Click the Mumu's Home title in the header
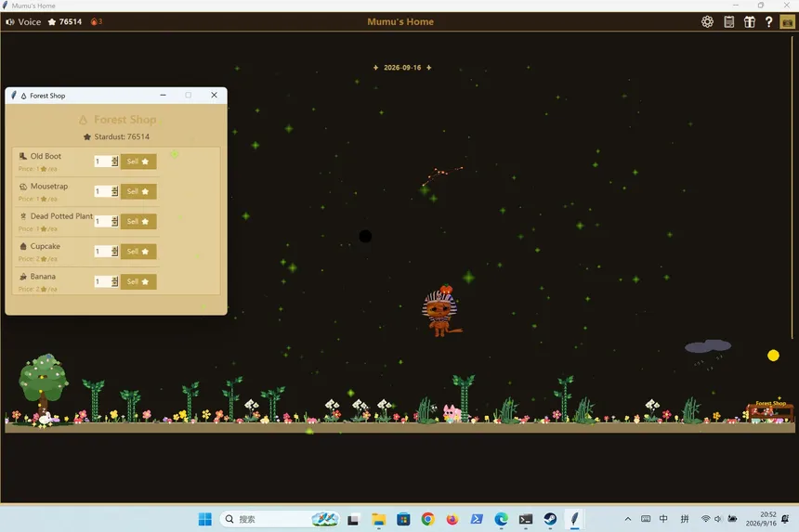This screenshot has height=532, width=799. coord(400,22)
